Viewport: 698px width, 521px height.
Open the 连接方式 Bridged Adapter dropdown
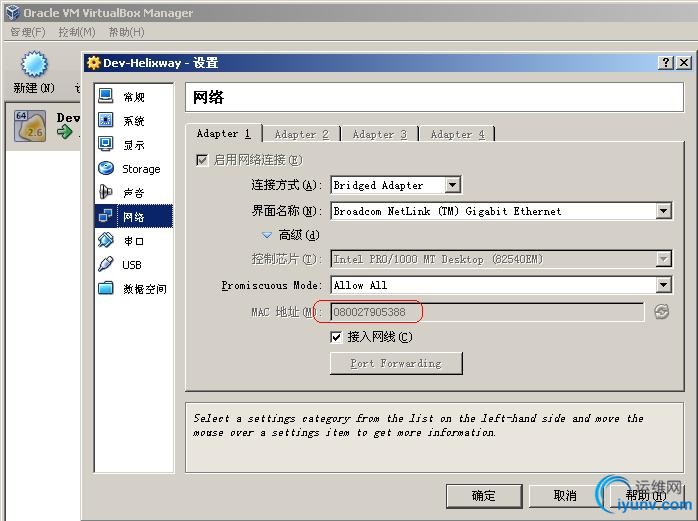pos(452,185)
